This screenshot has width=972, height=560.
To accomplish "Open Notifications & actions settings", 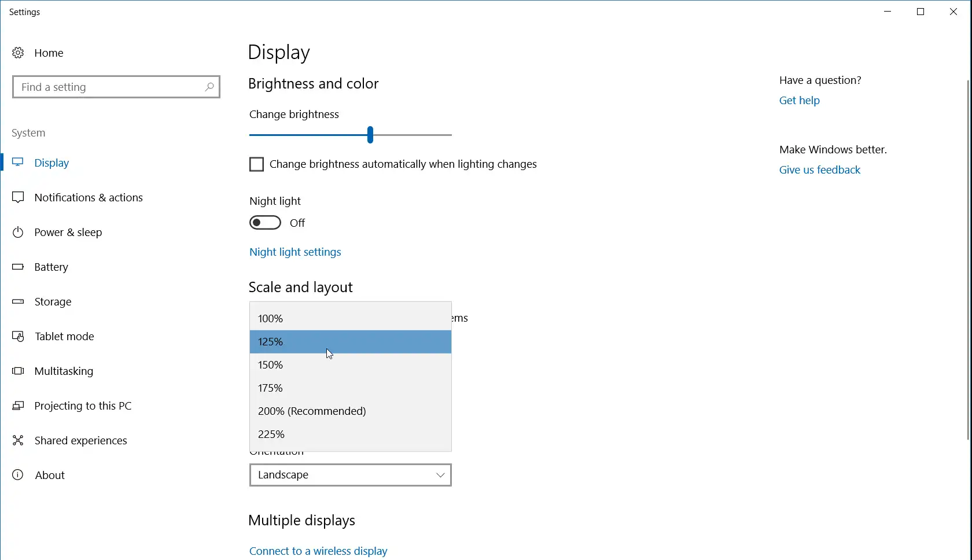I will [x=89, y=197].
